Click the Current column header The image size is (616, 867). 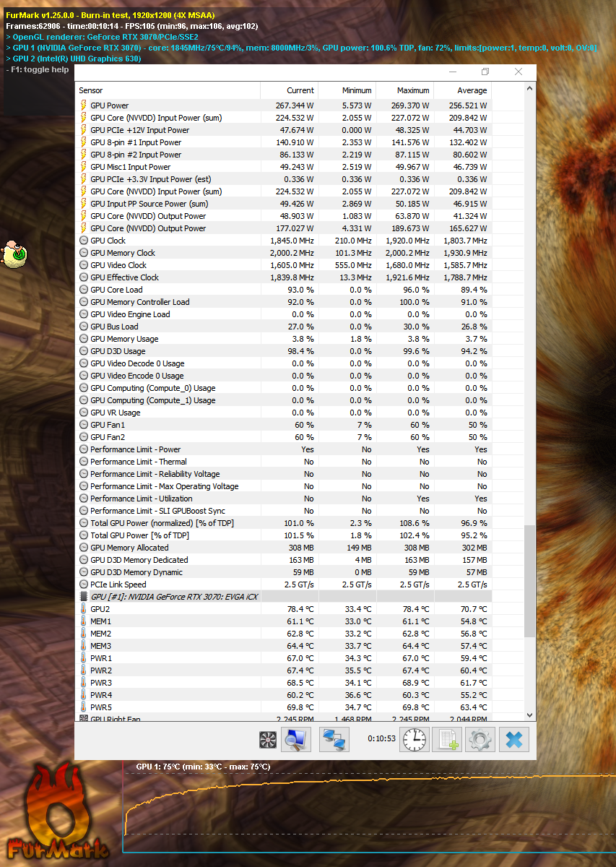[289, 90]
